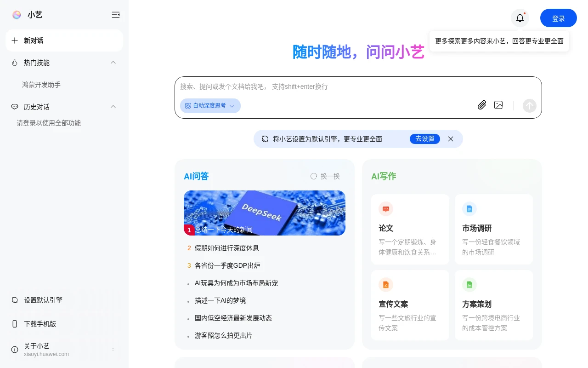Open the notification bell
This screenshot has width=588, height=368.
[520, 18]
